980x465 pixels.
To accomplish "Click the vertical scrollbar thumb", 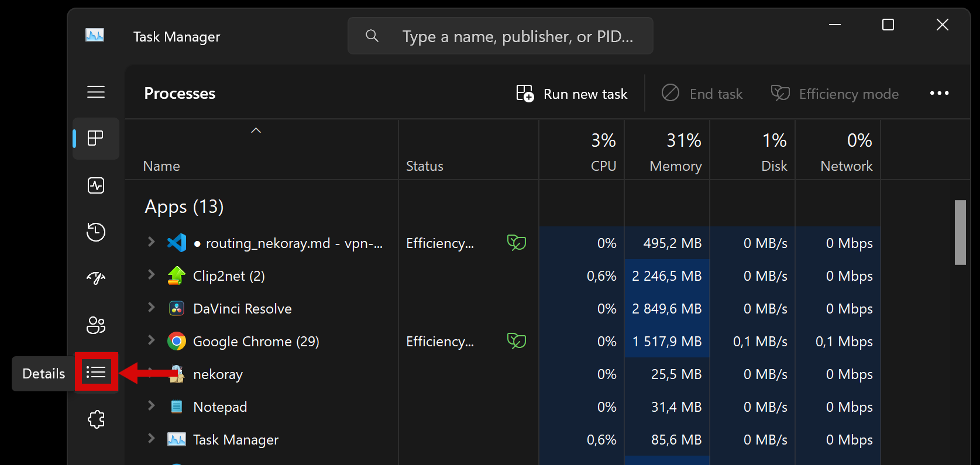I will click(960, 232).
